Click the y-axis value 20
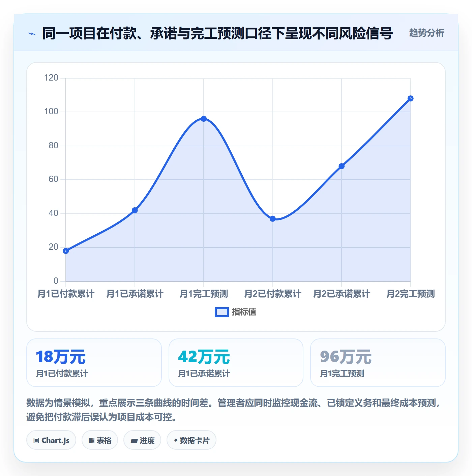This screenshot has height=476, width=472. (54, 247)
